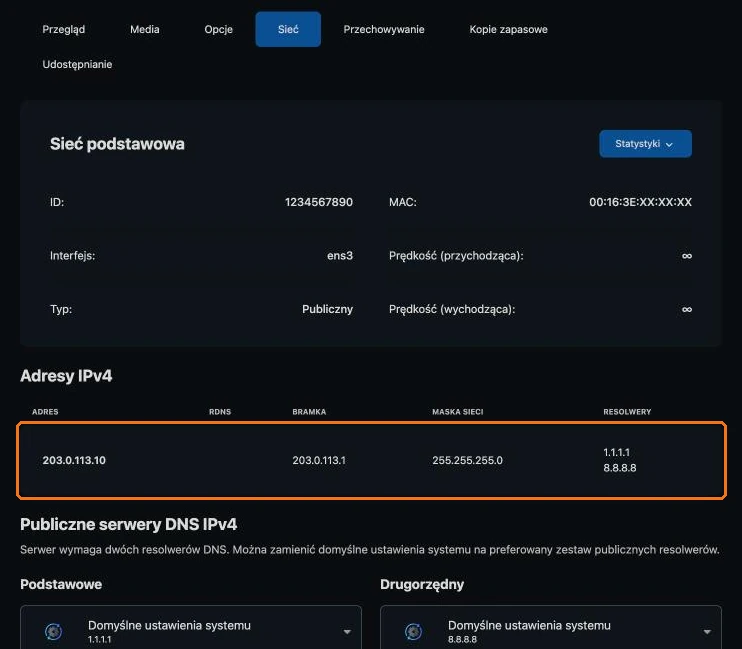Expand the Statystyki dropdown button
The image size is (742, 649).
click(x=645, y=144)
